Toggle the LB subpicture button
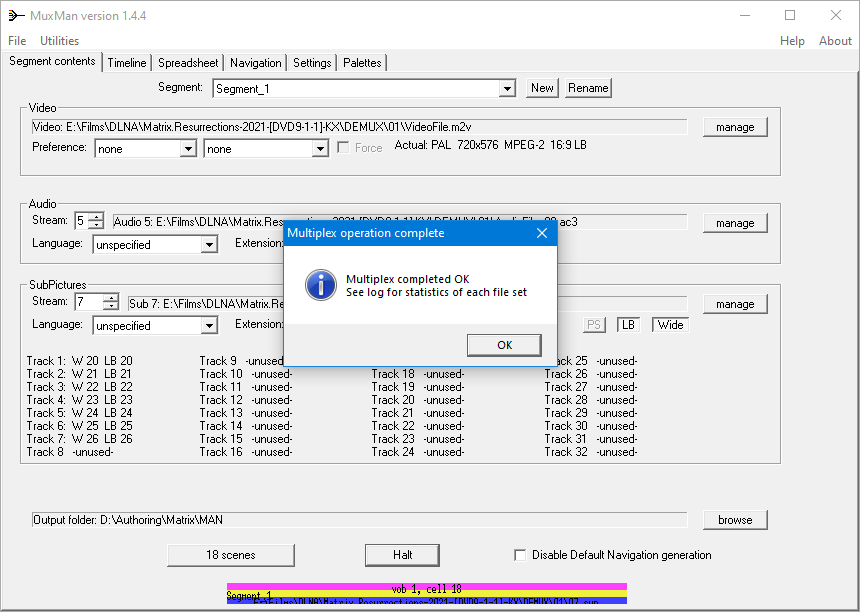The image size is (860, 612). pos(628,325)
